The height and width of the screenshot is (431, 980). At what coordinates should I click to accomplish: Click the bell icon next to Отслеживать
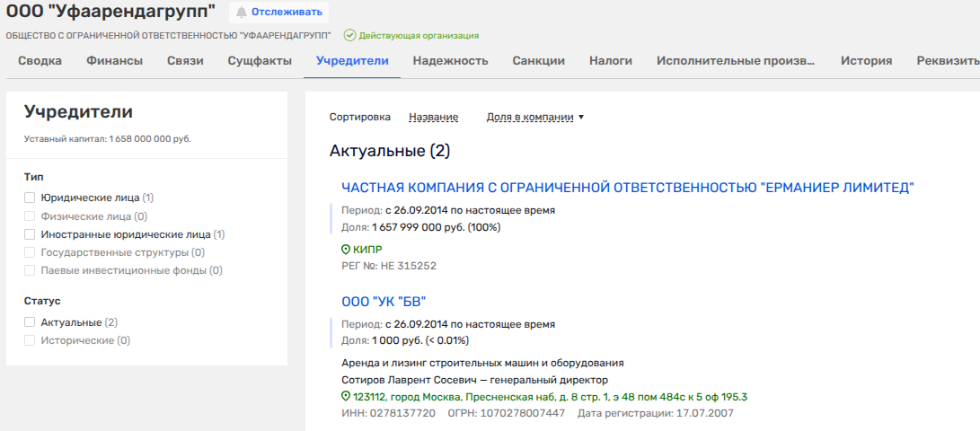point(241,13)
